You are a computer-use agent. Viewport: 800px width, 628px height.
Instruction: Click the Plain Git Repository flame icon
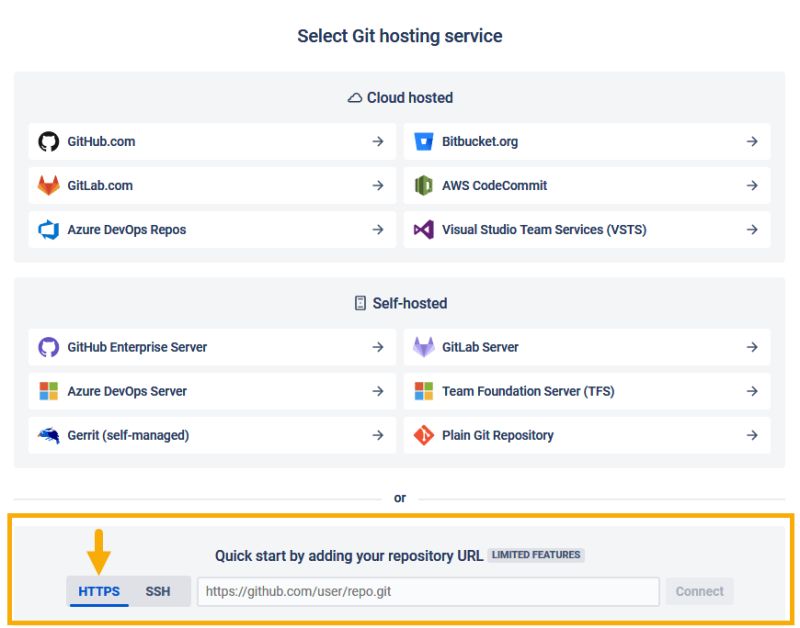click(x=422, y=435)
